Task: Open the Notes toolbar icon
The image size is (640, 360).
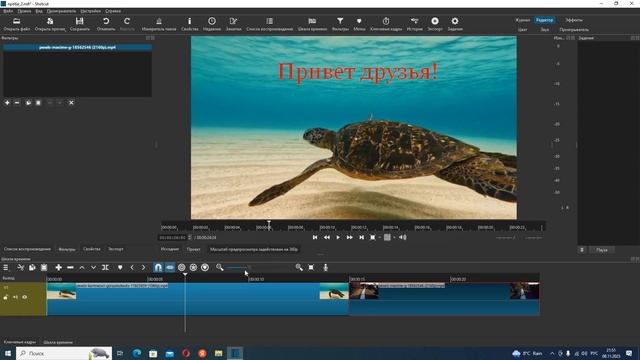Action: [233, 21]
